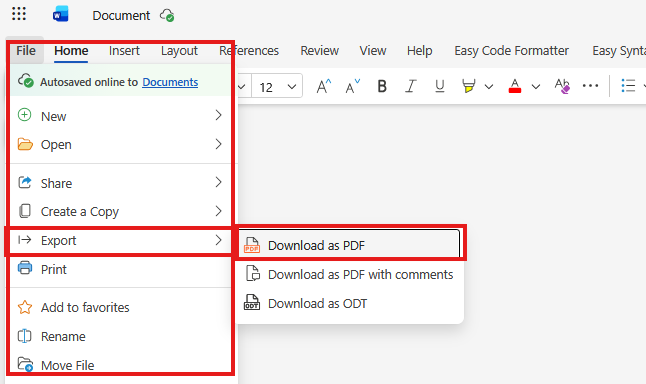Screen dimensions: 646x384
Task: Apply the red font color
Action: pos(515,86)
